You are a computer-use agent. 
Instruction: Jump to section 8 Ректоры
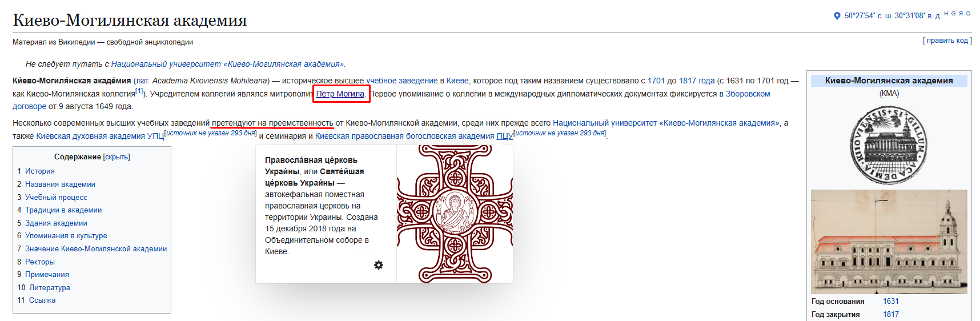(36, 262)
